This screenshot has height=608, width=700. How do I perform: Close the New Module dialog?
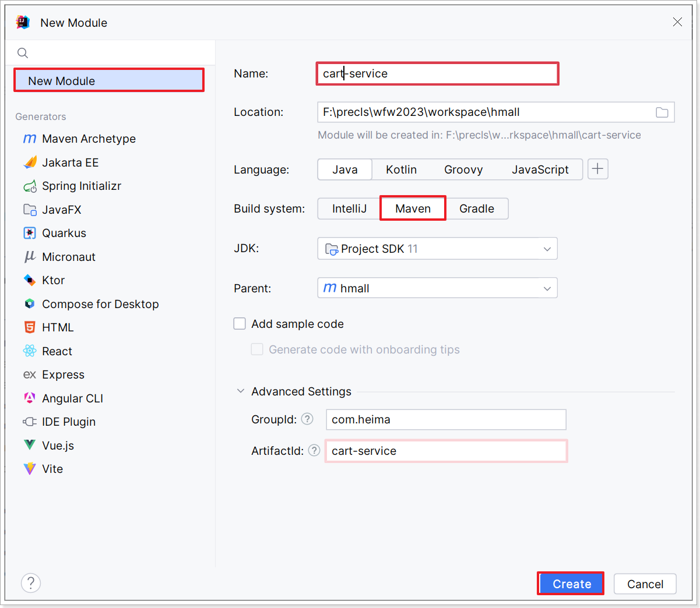677,22
